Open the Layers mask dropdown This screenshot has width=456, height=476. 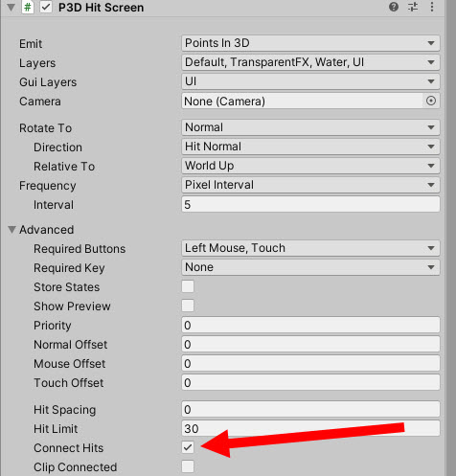click(310, 62)
